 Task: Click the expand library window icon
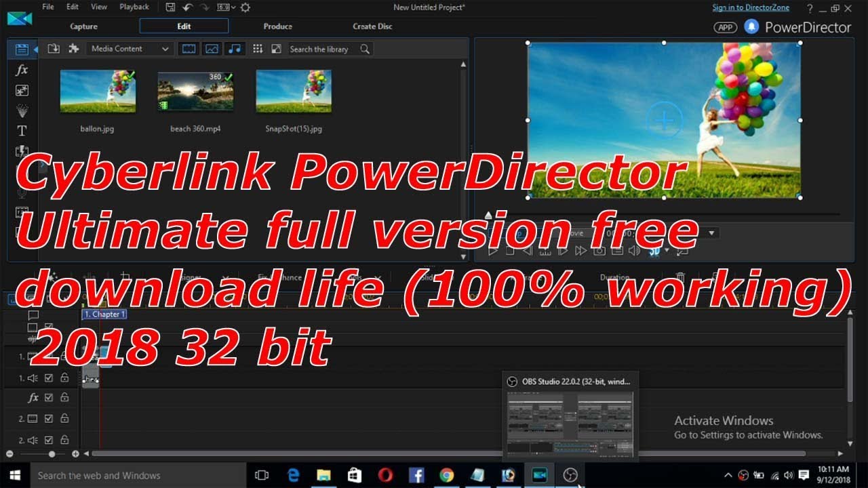click(276, 49)
